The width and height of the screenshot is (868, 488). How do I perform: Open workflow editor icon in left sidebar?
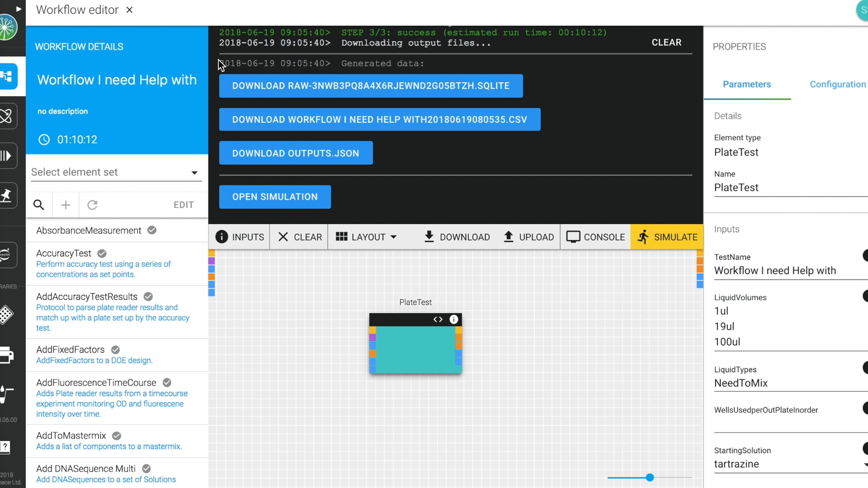(8, 76)
